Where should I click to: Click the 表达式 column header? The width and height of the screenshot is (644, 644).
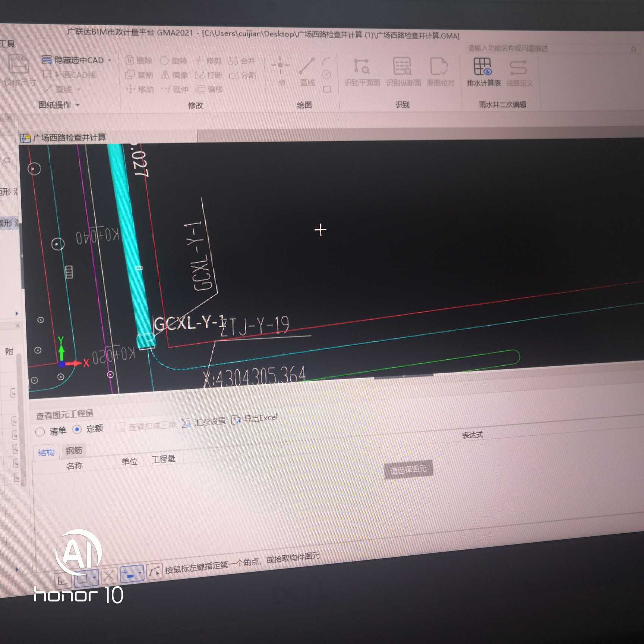(x=472, y=435)
